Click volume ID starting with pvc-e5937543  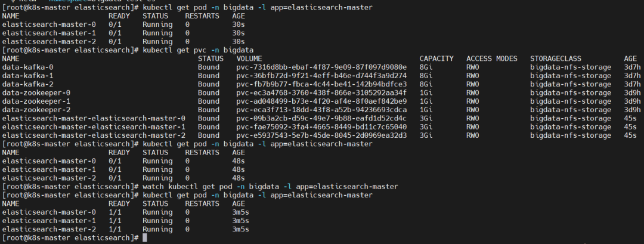tap(321, 135)
